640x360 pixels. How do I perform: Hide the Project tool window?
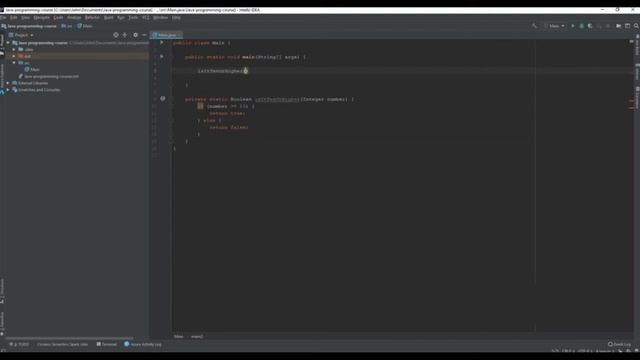click(144, 35)
